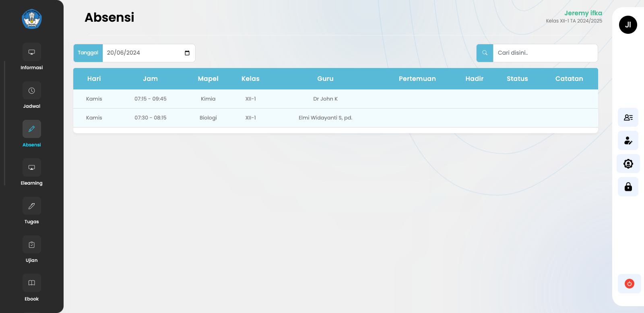
Task: Click the search magnifier button
Action: (485, 53)
